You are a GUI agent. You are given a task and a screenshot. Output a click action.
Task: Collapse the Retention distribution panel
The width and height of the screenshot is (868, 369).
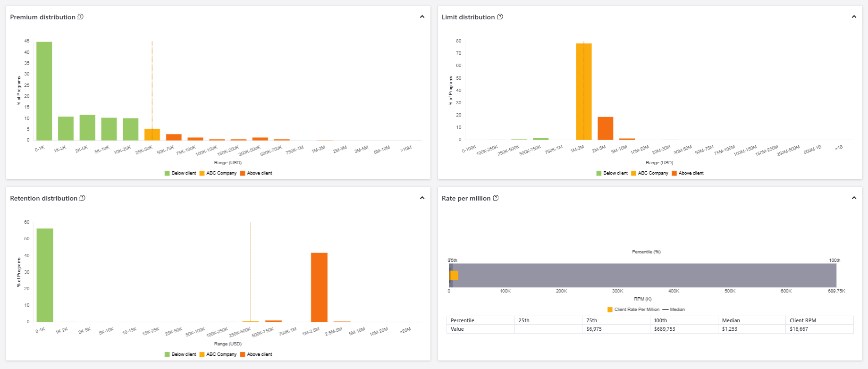click(x=422, y=198)
